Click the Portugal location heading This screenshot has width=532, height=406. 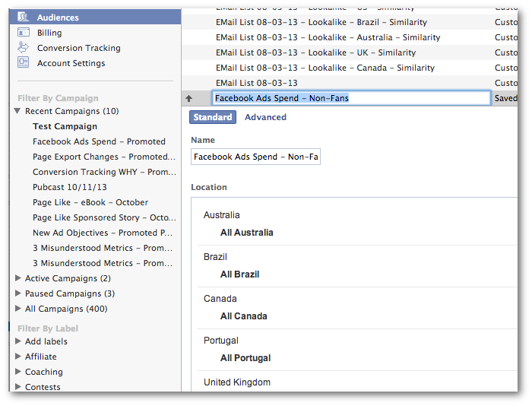coord(221,341)
